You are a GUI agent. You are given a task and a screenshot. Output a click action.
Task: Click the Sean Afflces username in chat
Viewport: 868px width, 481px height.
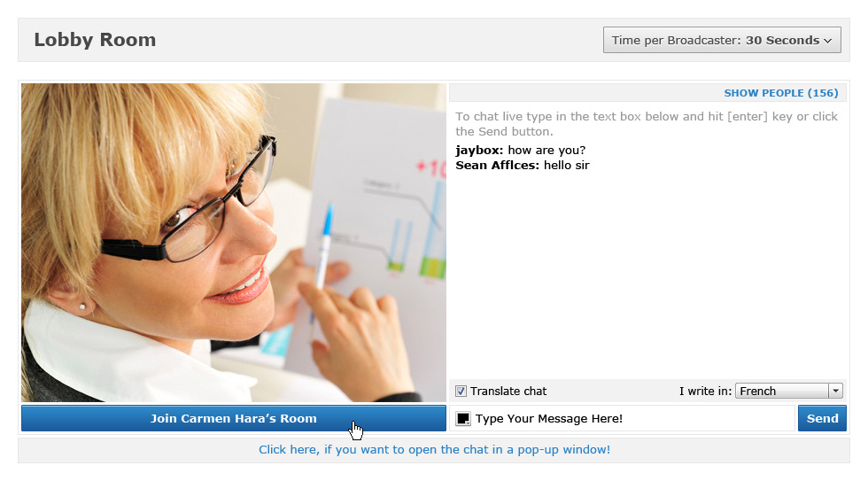[x=497, y=165]
